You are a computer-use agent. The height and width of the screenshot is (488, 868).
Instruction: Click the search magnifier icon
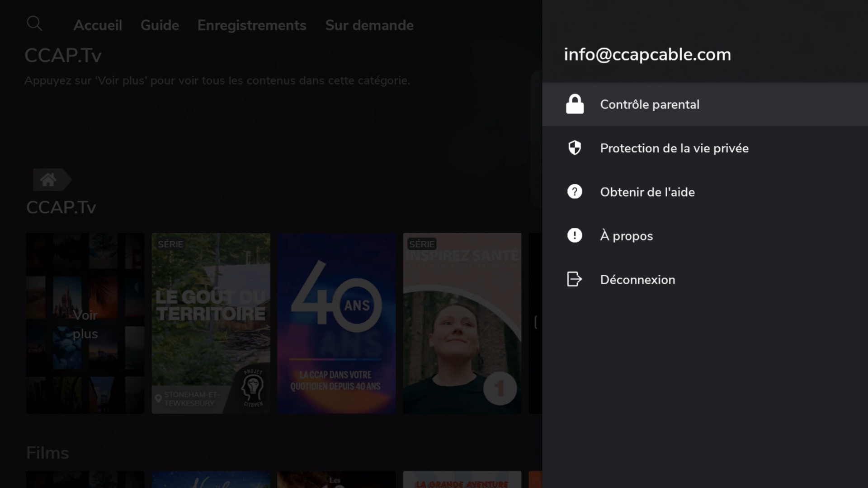[x=34, y=23]
